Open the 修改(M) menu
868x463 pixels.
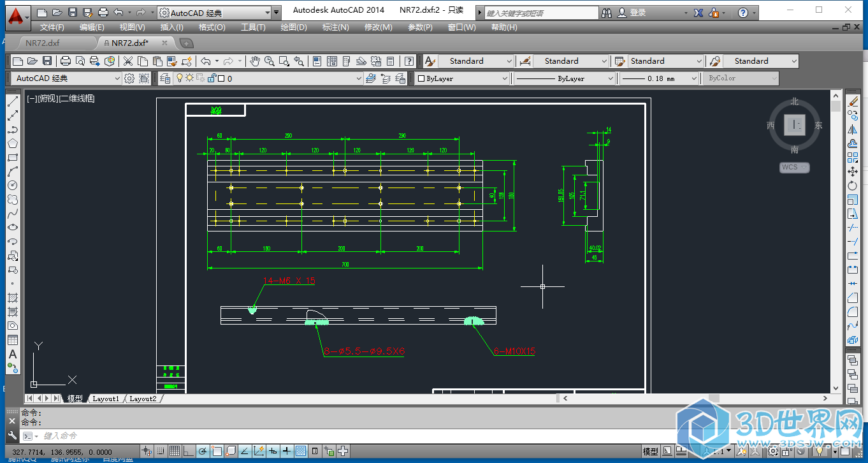378,27
